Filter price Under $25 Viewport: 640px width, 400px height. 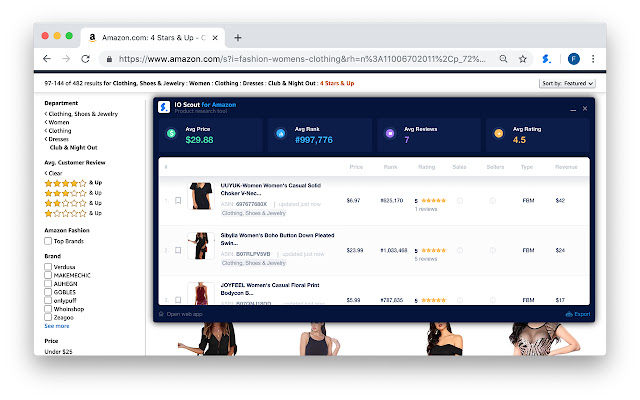[x=58, y=351]
